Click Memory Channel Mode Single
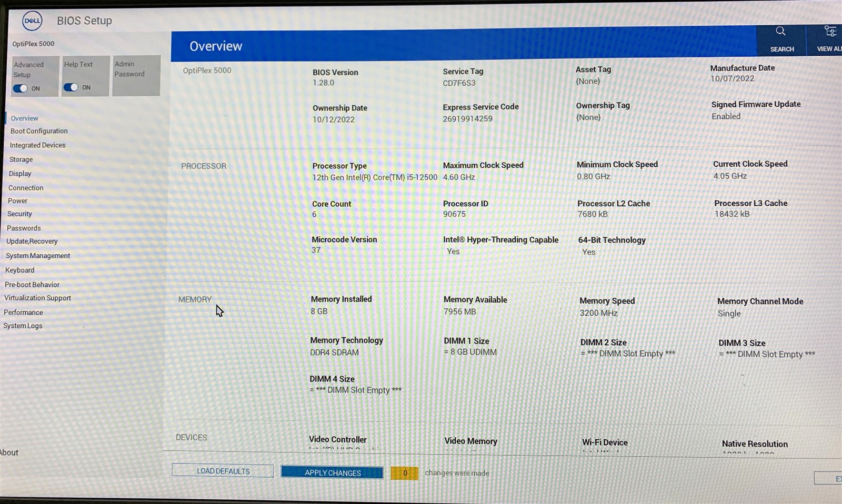 729,314
